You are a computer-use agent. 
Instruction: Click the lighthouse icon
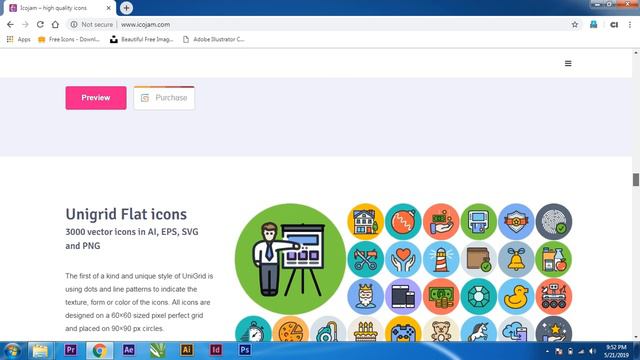(441, 259)
